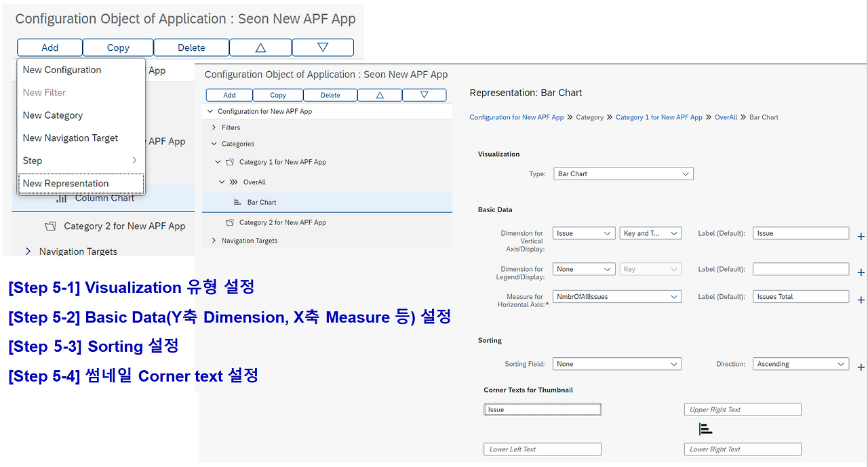Move up with the triangle button in the Bar Chart window
Screen dimensions: 868x467
tap(379, 95)
